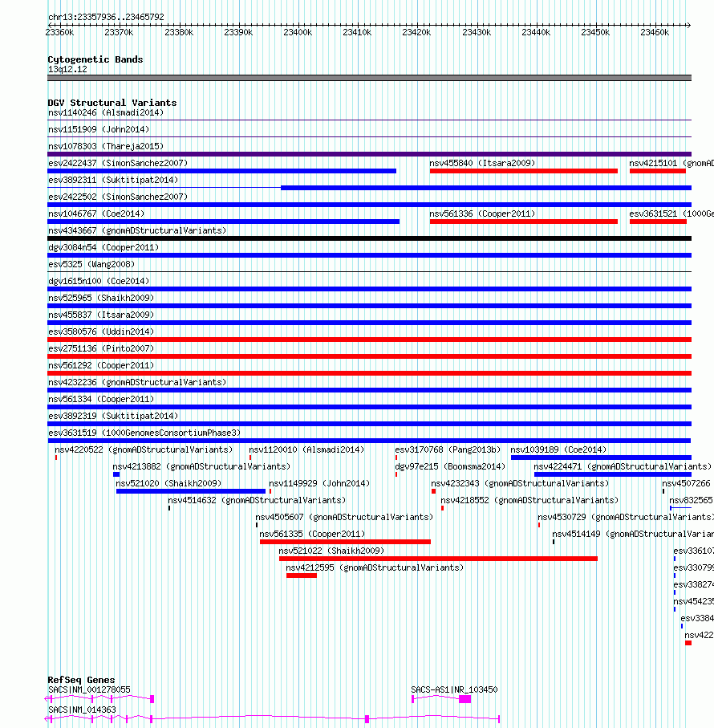Viewport: 714px width, 728px height.
Task: Open esv3631519 1000GenomesConsortiumPhase3 label
Action: point(144,433)
